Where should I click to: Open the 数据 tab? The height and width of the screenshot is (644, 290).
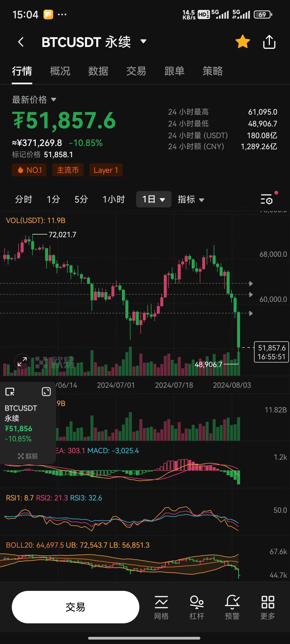(x=98, y=71)
